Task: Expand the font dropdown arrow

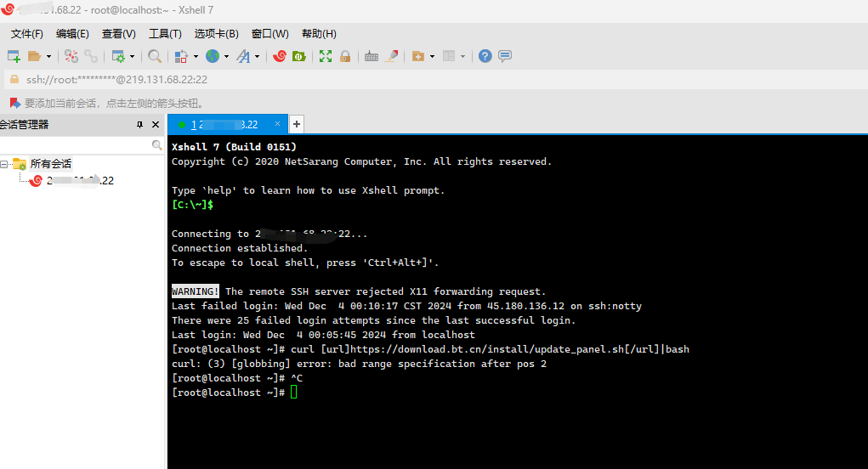Action: click(257, 56)
